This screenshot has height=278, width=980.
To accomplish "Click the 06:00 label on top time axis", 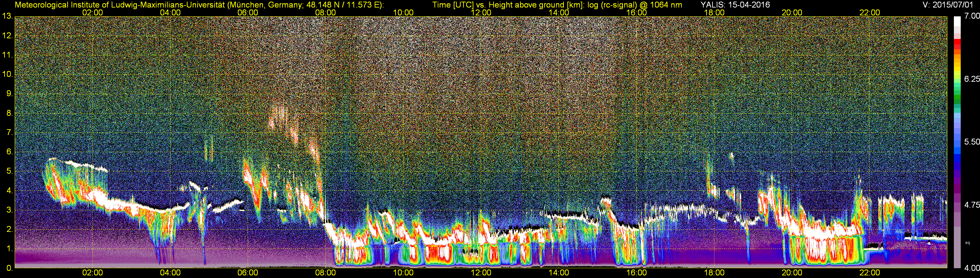I will click(x=248, y=12).
